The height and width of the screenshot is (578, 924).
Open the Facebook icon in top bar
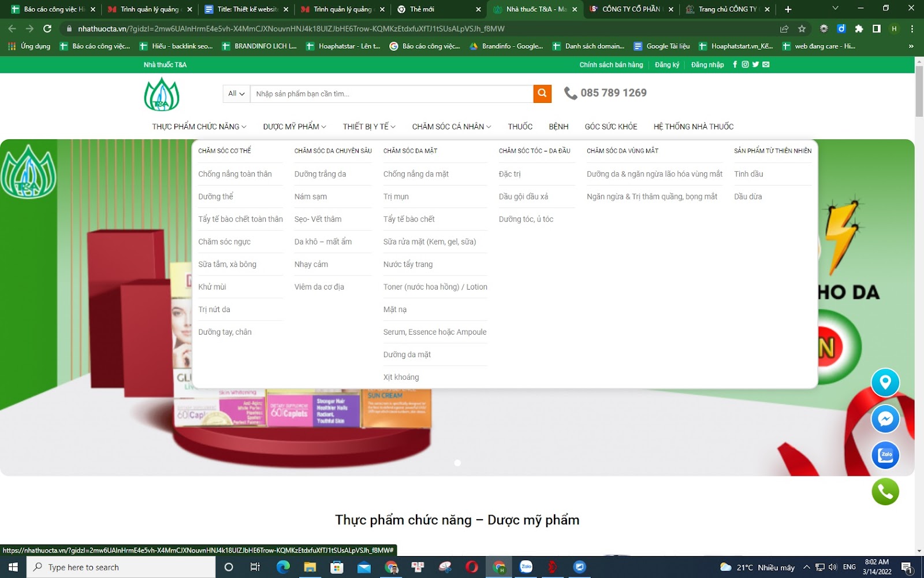tap(735, 65)
